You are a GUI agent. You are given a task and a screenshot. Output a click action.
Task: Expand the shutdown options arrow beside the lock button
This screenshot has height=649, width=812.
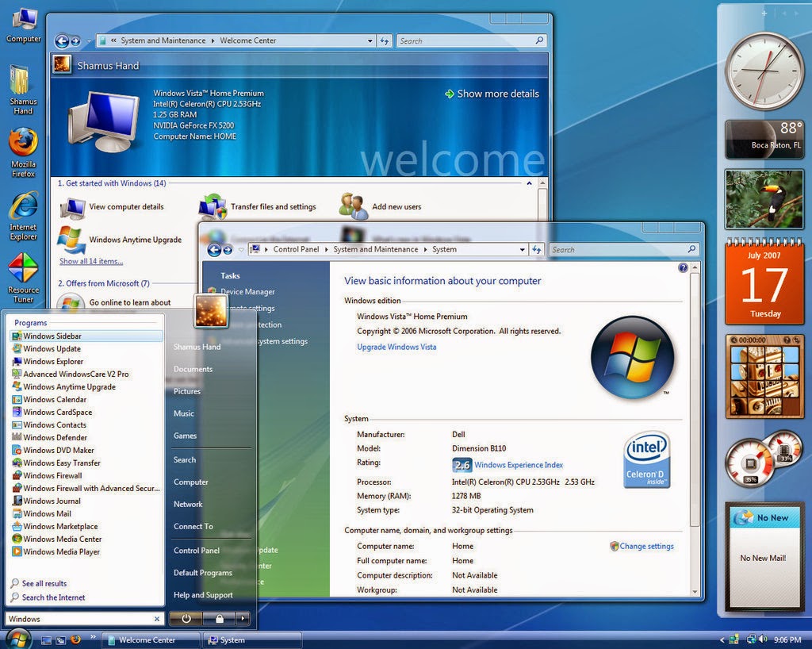[x=243, y=619]
